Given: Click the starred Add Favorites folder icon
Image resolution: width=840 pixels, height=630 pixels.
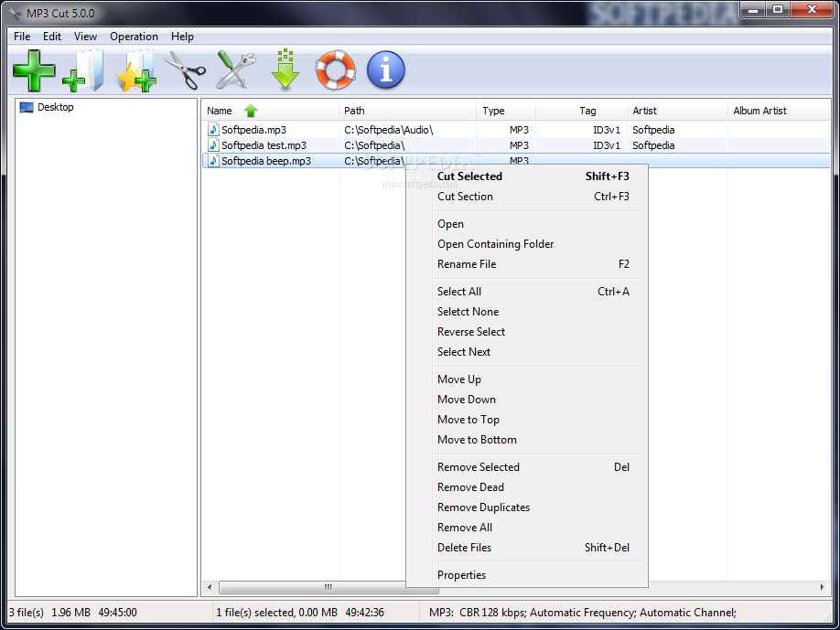Looking at the screenshot, I should [x=136, y=70].
